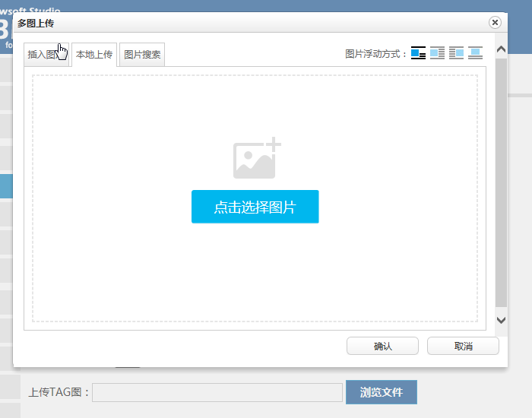Click the 图片浮动方式 label

[376, 54]
